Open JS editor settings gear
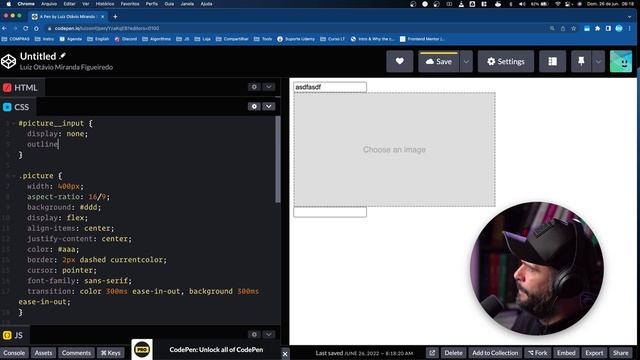 254,334
